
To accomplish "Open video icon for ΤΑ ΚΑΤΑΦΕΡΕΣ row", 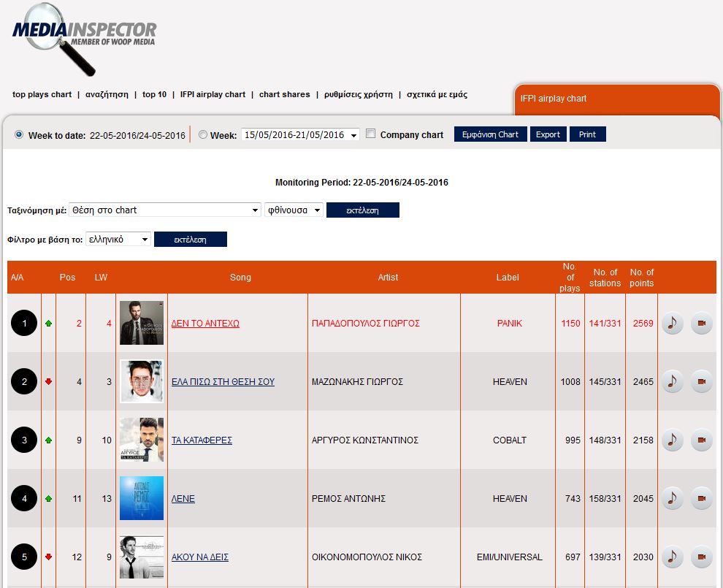I will pyautogui.click(x=701, y=440).
